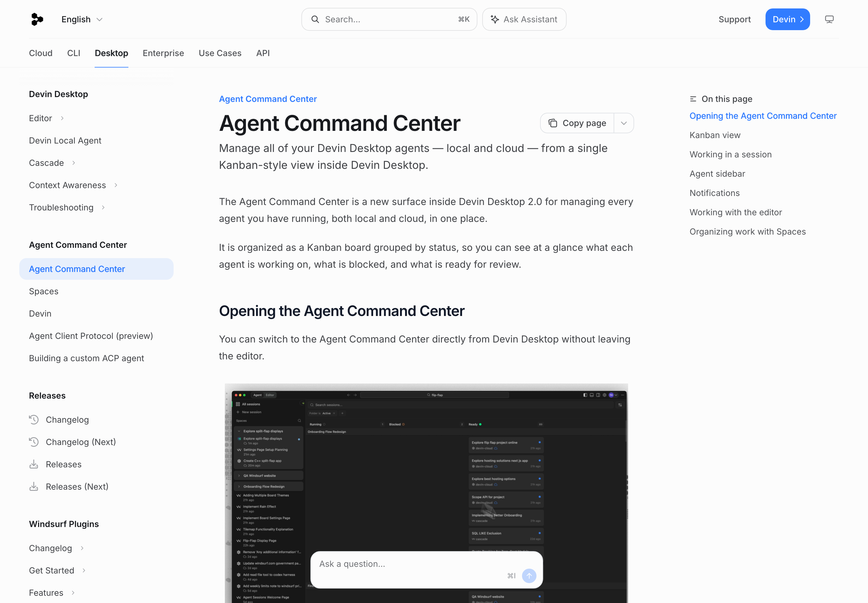Click the copy icon in Copy page
The image size is (868, 603).
(553, 123)
